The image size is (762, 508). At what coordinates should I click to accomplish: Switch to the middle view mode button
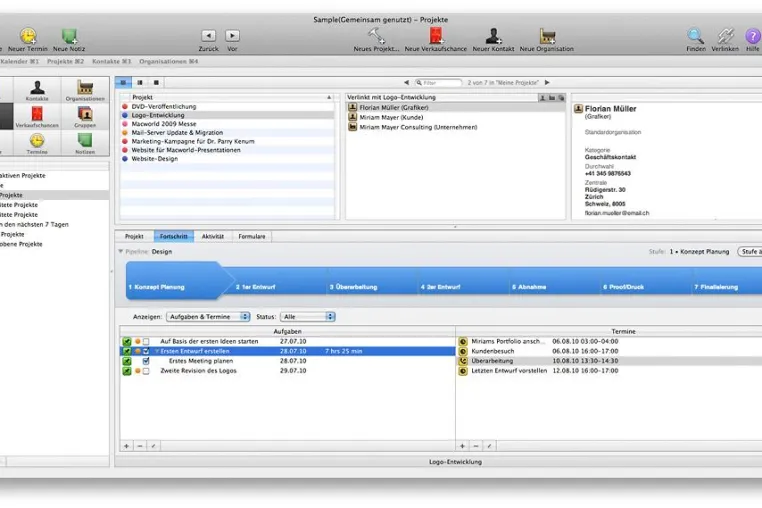(x=140, y=83)
